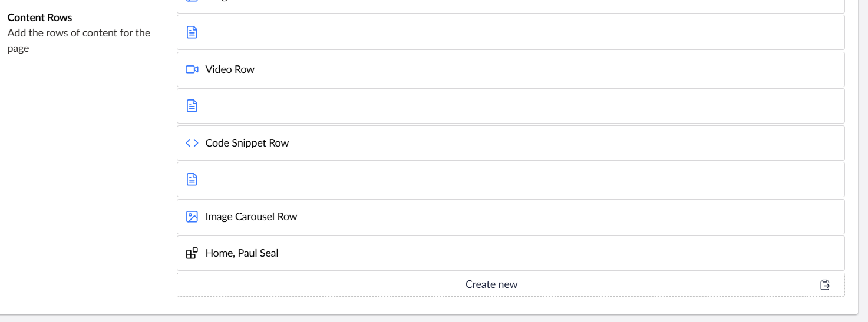
Task: Click the partially visible icon in the topmost row
Action: [x=192, y=1]
